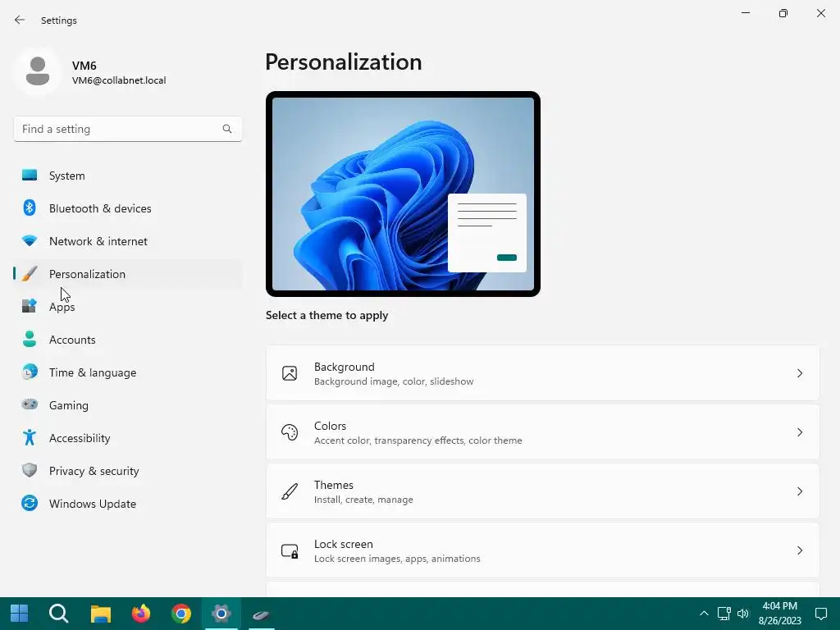Click the Privacy & security shield icon
This screenshot has height=630, width=840.
click(x=30, y=470)
